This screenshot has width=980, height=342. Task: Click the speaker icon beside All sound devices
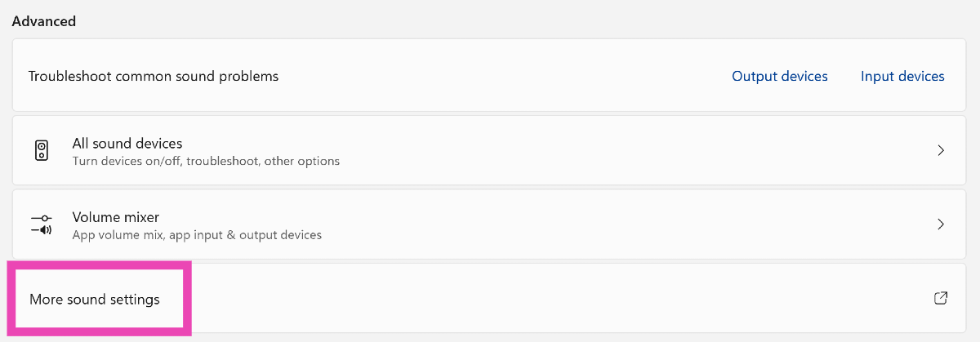click(41, 151)
